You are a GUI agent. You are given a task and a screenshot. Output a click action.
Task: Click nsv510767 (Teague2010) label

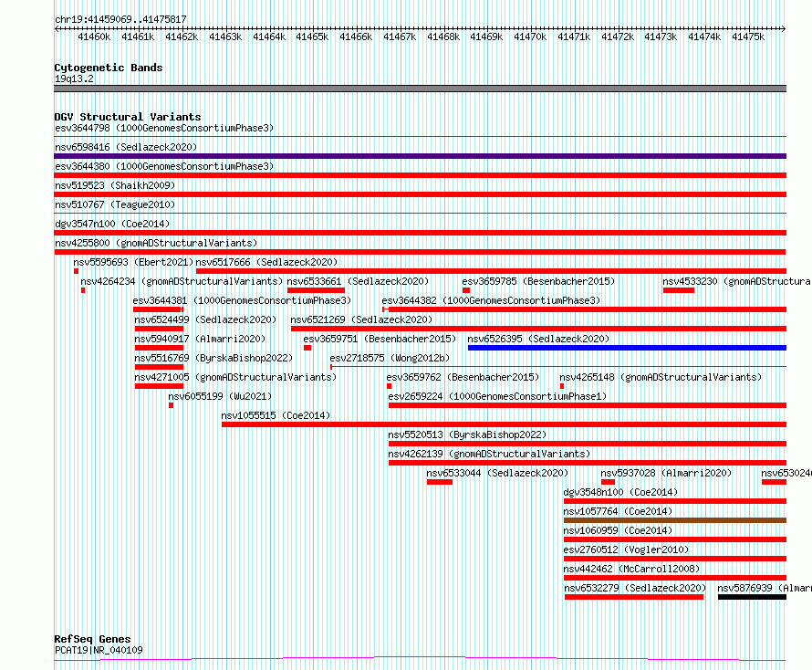(115, 204)
